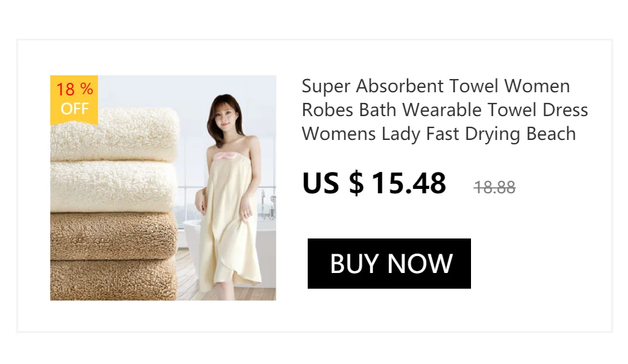This screenshot has width=628, height=364.
Task: Click the 18 % OFF discount badge
Action: tap(74, 100)
